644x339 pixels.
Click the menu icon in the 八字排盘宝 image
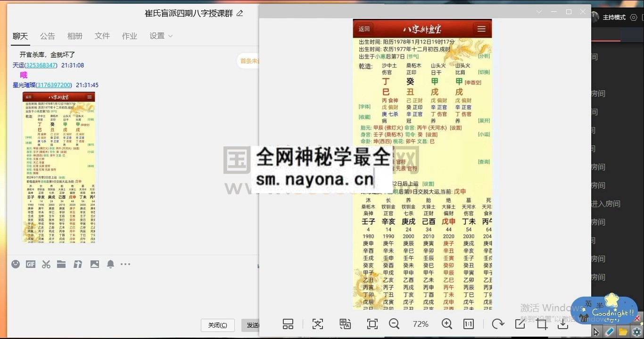[481, 29]
